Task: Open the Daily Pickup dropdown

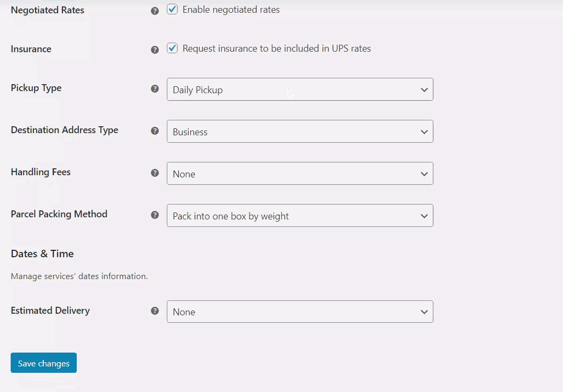Action: 300,89
